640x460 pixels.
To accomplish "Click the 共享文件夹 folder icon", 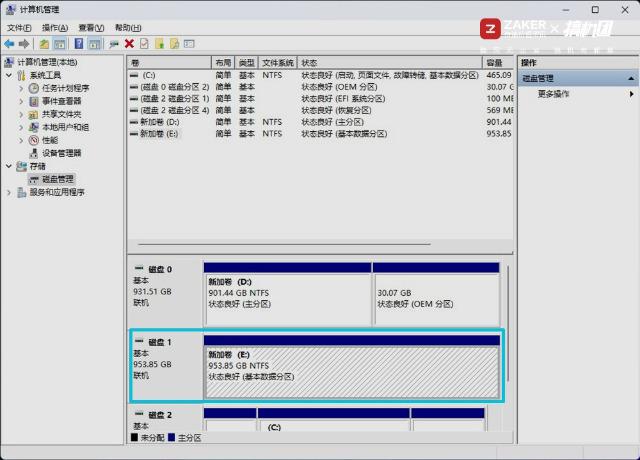I will (x=34, y=114).
